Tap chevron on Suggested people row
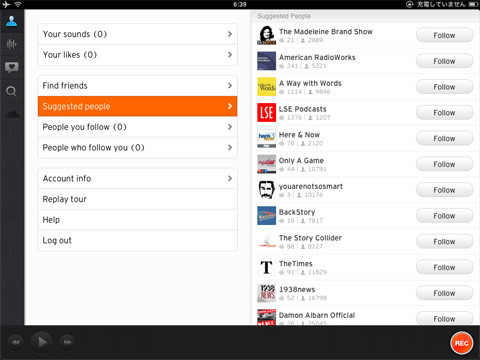Viewport: 480px width, 360px height. (x=230, y=106)
